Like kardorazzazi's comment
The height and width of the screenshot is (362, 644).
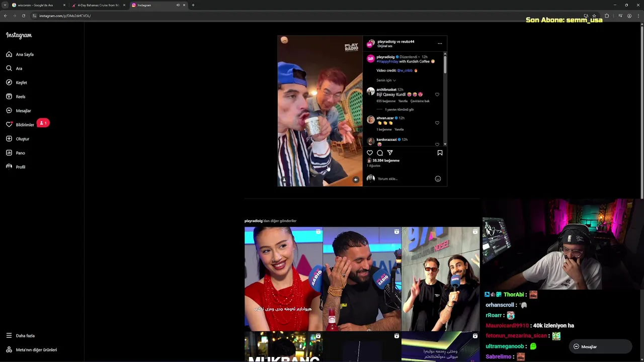437,144
